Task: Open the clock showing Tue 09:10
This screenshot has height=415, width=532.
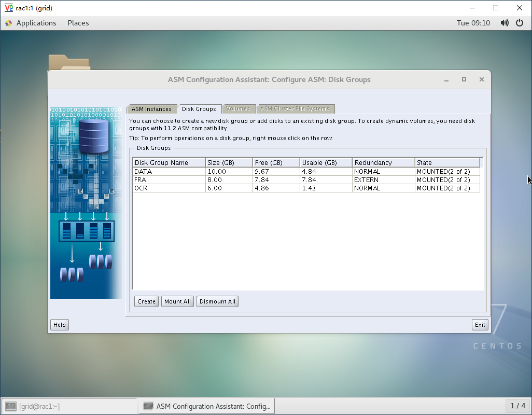Action: pyautogui.click(x=473, y=23)
